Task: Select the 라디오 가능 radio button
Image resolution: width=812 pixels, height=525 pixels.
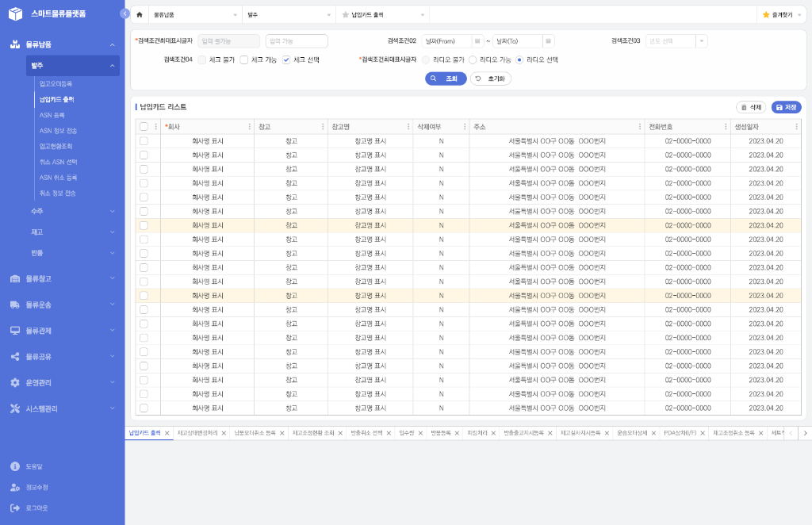Action: [x=473, y=59]
